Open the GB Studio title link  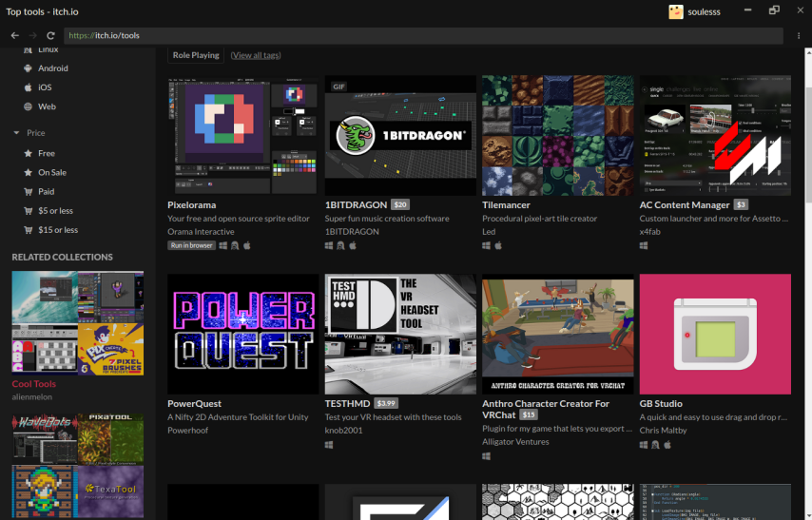point(661,403)
